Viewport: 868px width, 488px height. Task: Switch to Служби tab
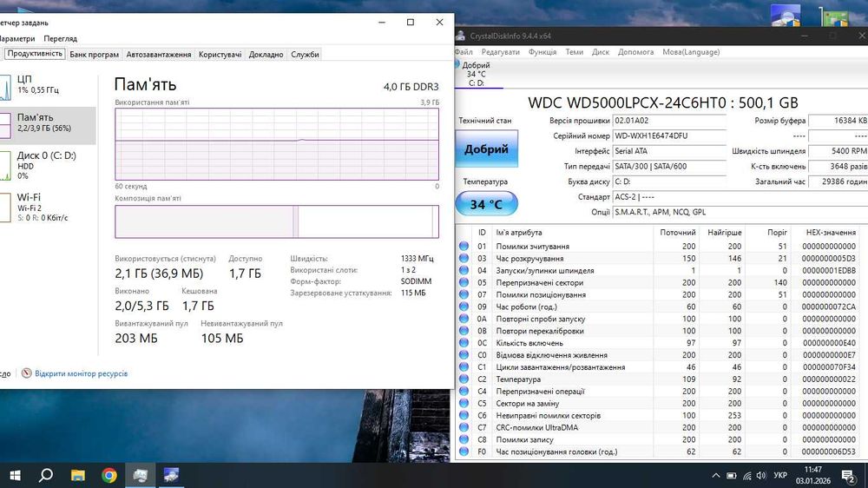[305, 55]
